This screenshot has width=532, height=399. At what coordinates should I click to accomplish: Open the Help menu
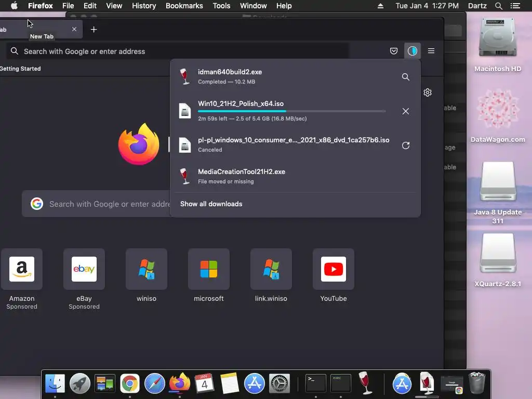(284, 6)
